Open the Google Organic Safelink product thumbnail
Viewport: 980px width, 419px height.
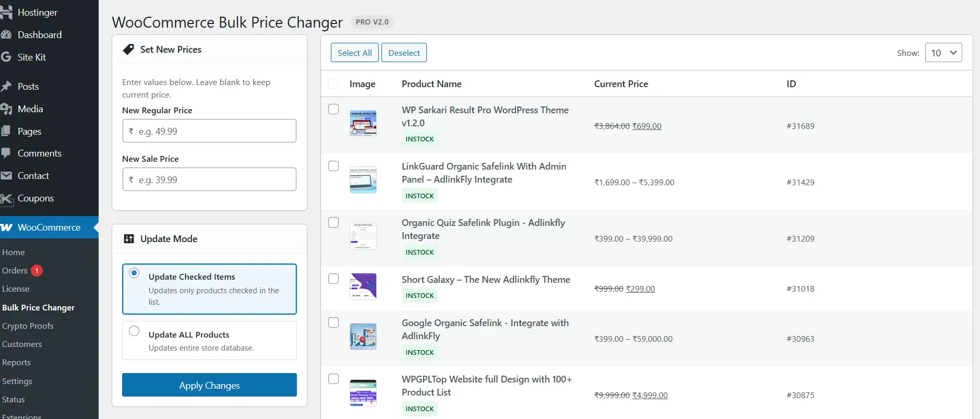(363, 336)
